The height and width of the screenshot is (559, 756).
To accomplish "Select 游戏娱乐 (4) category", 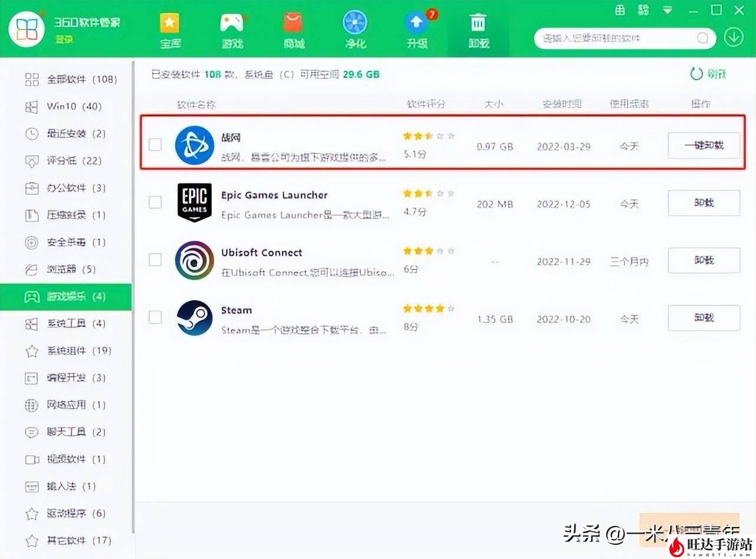I will [x=66, y=297].
